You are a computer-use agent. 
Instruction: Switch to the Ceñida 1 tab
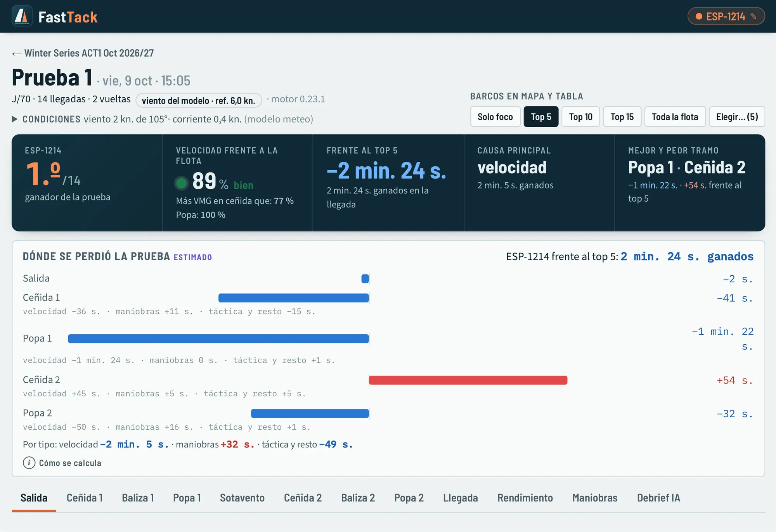(85, 498)
